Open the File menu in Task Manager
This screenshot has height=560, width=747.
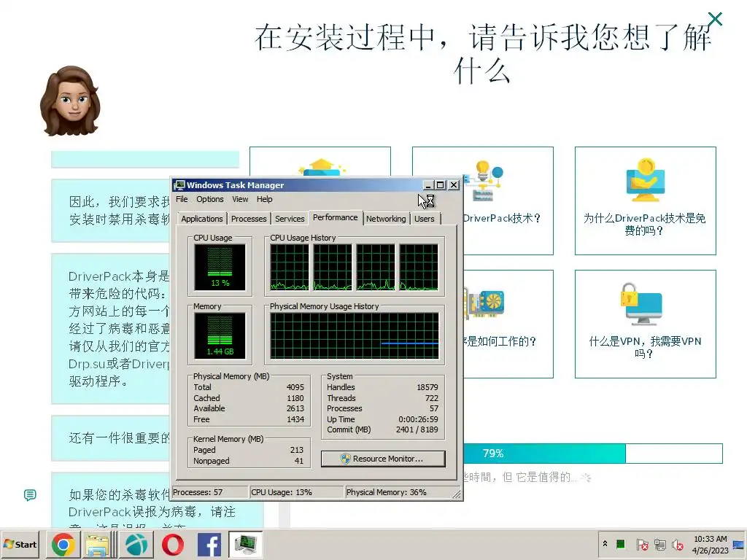point(182,199)
